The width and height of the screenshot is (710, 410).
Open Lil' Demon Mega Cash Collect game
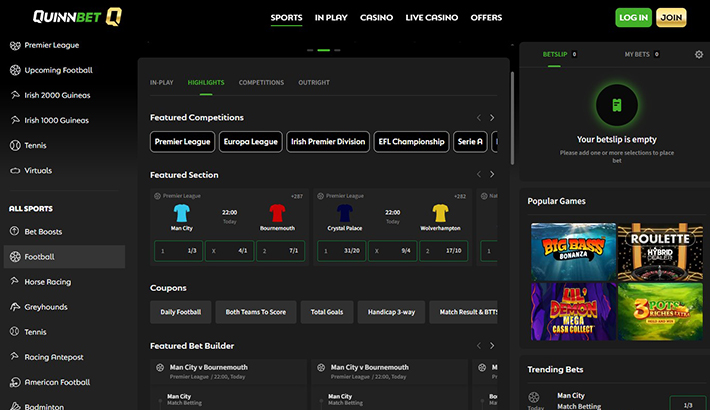tap(573, 312)
